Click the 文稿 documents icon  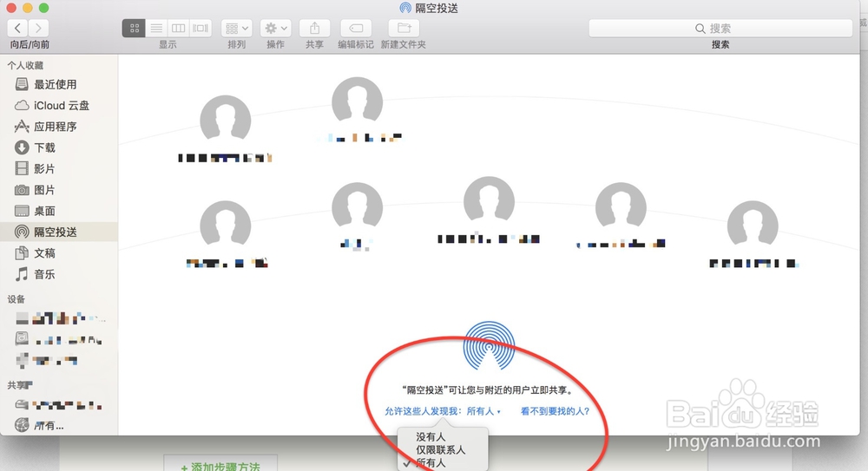(x=22, y=253)
